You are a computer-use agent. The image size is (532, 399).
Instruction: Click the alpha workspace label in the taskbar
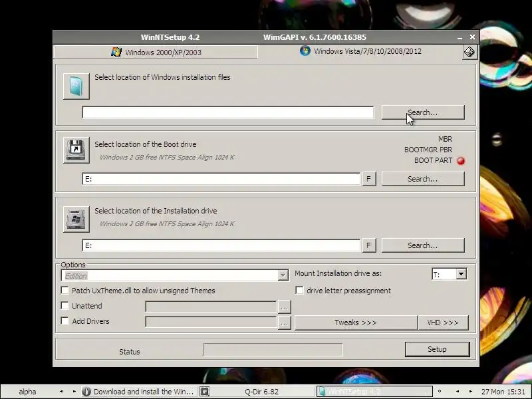(27, 392)
